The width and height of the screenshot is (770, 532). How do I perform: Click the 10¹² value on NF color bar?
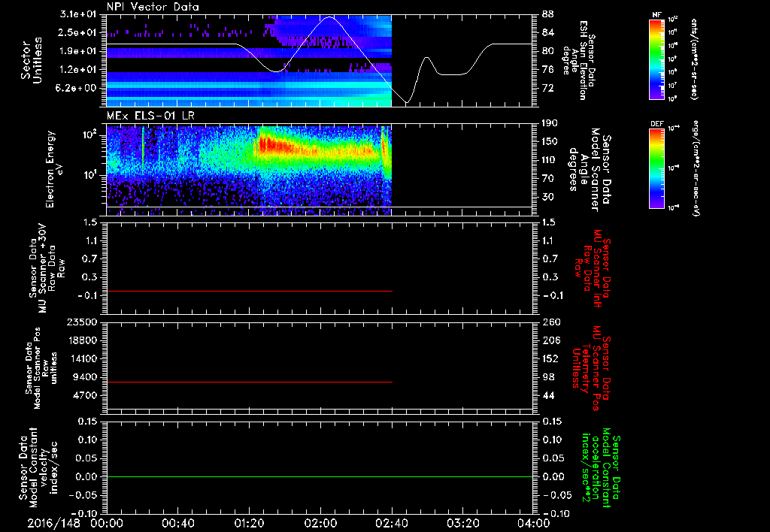click(673, 20)
